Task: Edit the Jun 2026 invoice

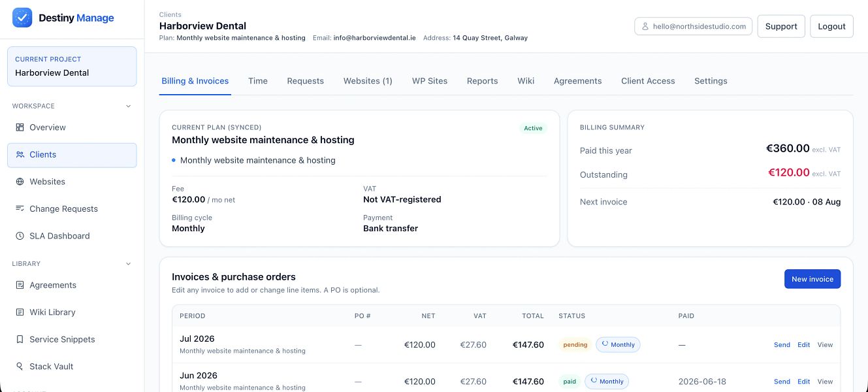Action: click(x=803, y=382)
